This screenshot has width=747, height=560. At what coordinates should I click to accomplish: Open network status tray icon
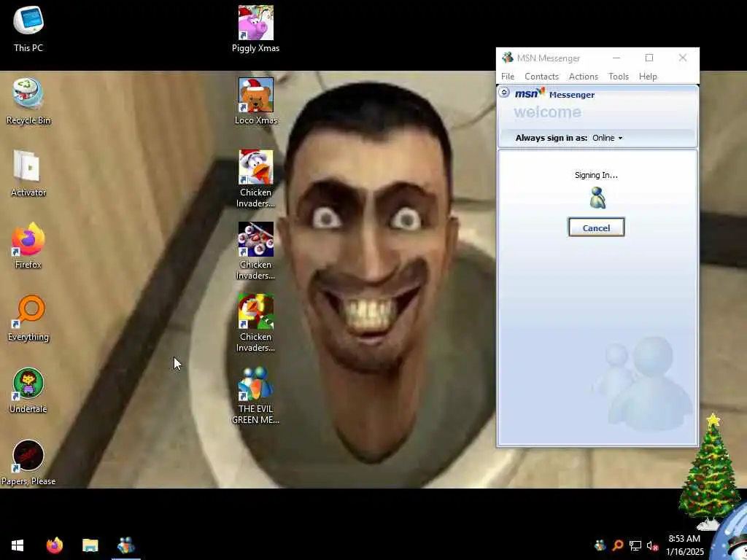coord(635,545)
